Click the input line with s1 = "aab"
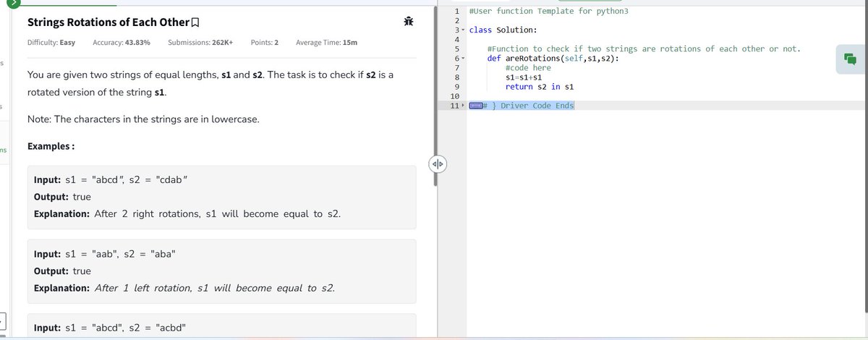Screen dimensions: 868x340 tap(105, 254)
